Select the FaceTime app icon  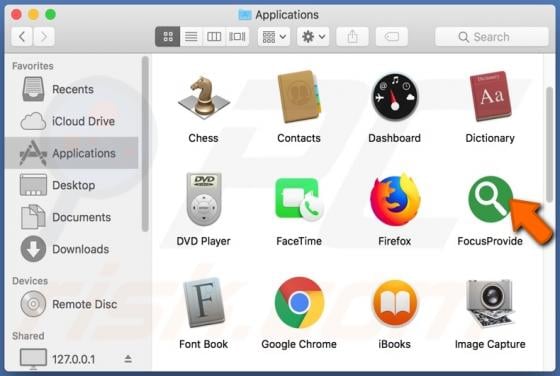(x=299, y=199)
